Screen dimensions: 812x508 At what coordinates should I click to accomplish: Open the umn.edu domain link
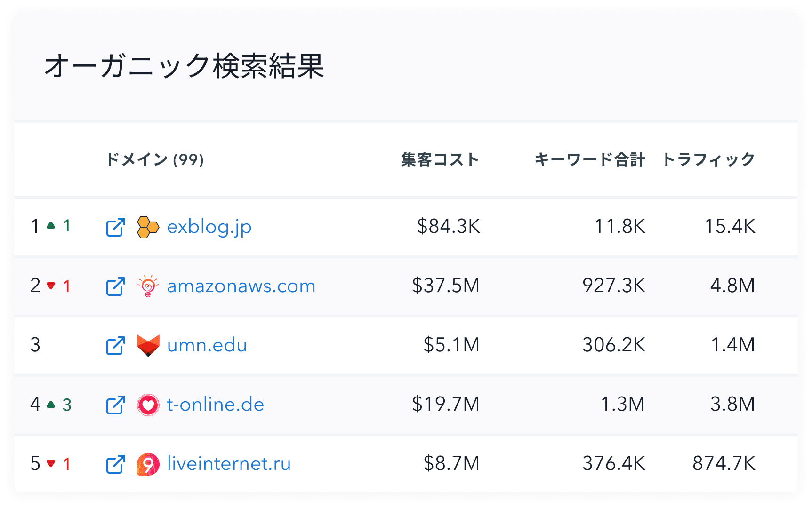coord(207,345)
